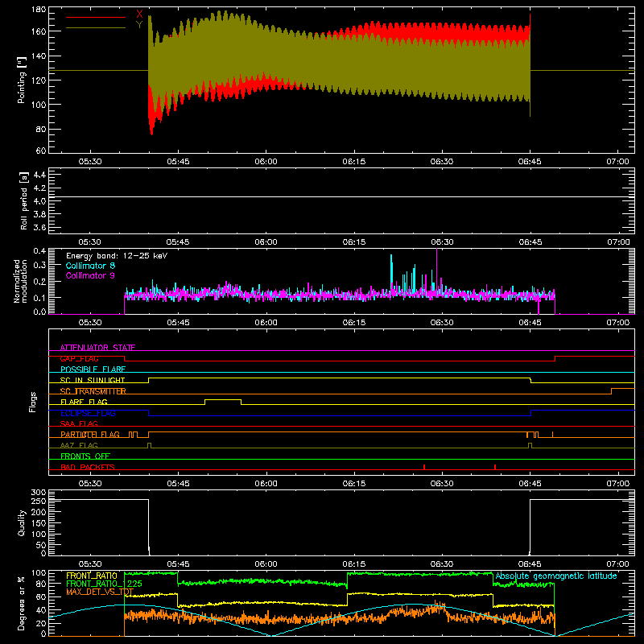This screenshot has height=644, width=644.
Task: Click the 'Roll period [s]' axis title
Action: click(x=24, y=200)
